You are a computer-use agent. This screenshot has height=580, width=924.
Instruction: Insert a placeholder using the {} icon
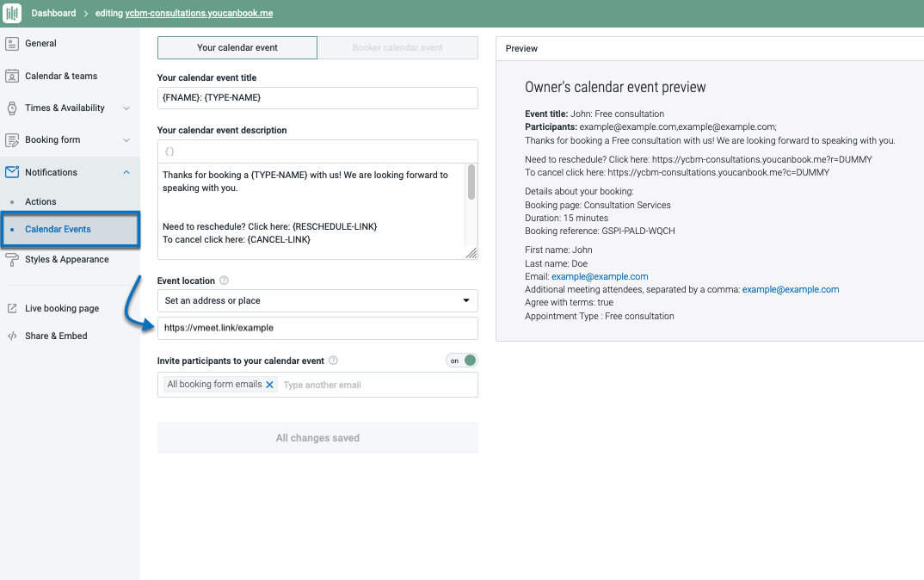pos(169,150)
